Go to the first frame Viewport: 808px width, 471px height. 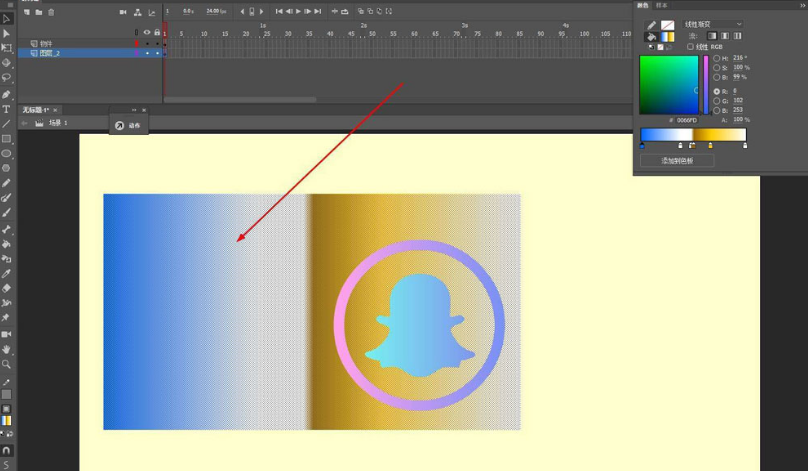click(x=279, y=11)
